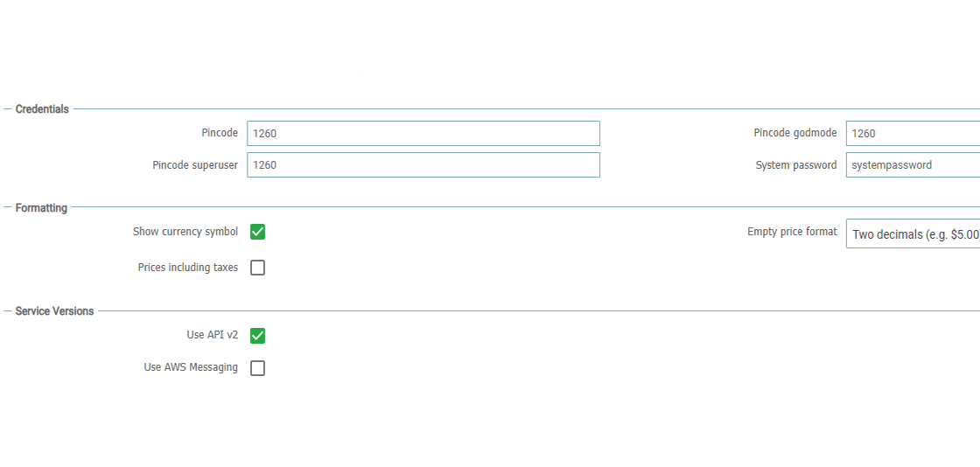980x467 pixels.
Task: Select the Pincode godmode input field
Action: (x=913, y=134)
